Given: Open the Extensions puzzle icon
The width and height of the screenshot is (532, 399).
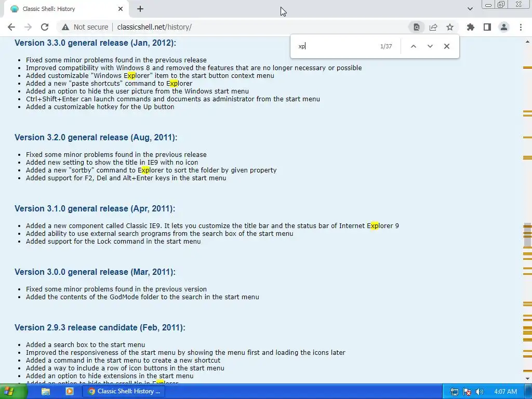Looking at the screenshot, I should coord(471,27).
